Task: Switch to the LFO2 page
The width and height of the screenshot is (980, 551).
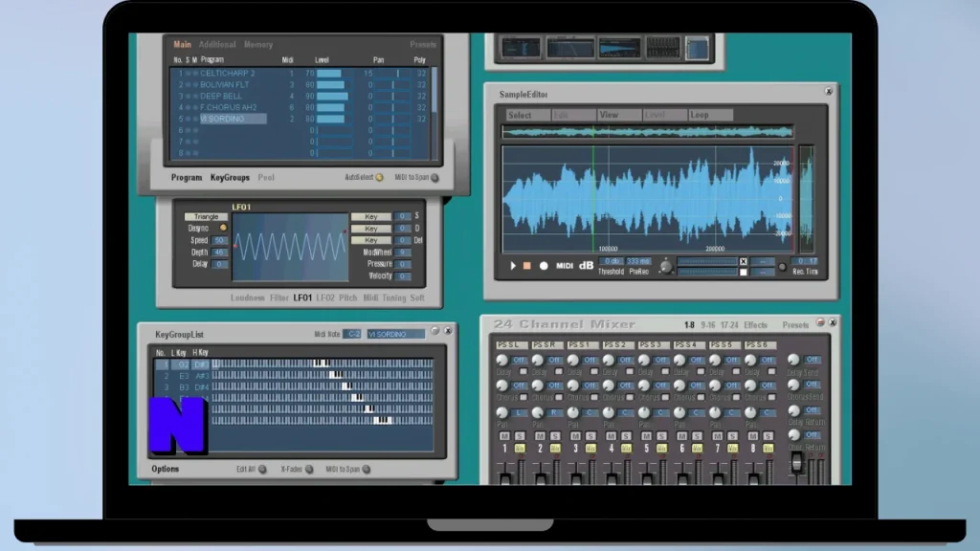Action: pyautogui.click(x=325, y=298)
